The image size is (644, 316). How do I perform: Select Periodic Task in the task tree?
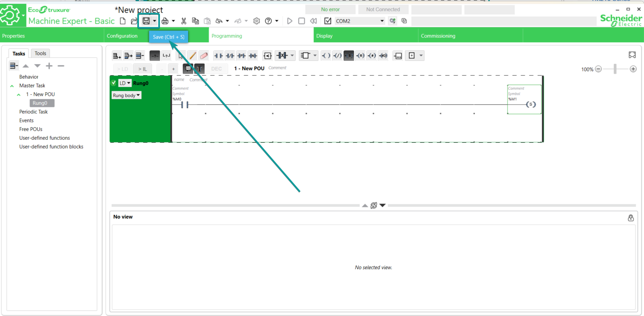click(34, 112)
